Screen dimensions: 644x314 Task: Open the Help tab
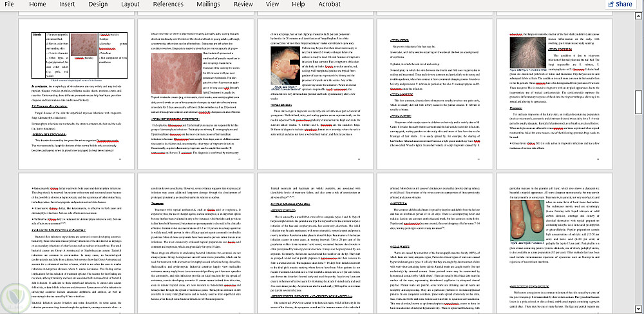(x=298, y=4)
